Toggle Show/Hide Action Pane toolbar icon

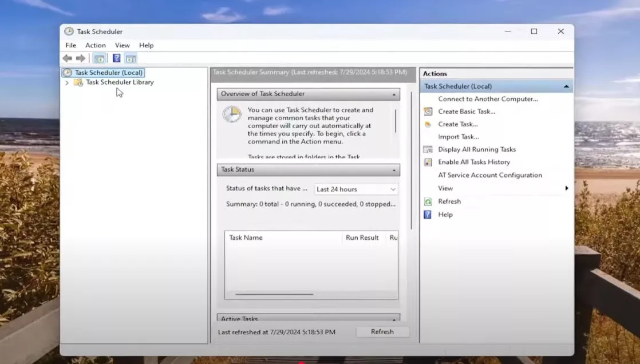pyautogui.click(x=131, y=58)
